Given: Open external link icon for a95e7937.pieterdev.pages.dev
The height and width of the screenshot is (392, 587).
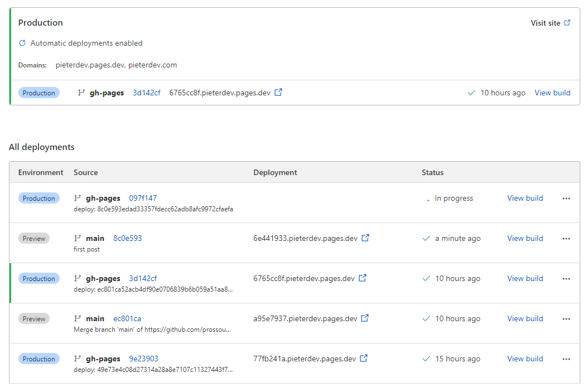Looking at the screenshot, I should tap(365, 318).
